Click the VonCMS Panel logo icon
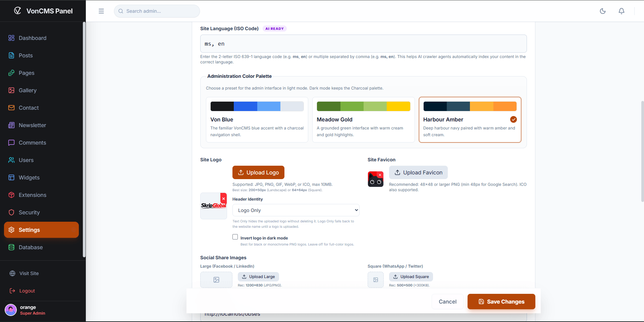Viewport: 644px width, 322px height. pos(17,11)
